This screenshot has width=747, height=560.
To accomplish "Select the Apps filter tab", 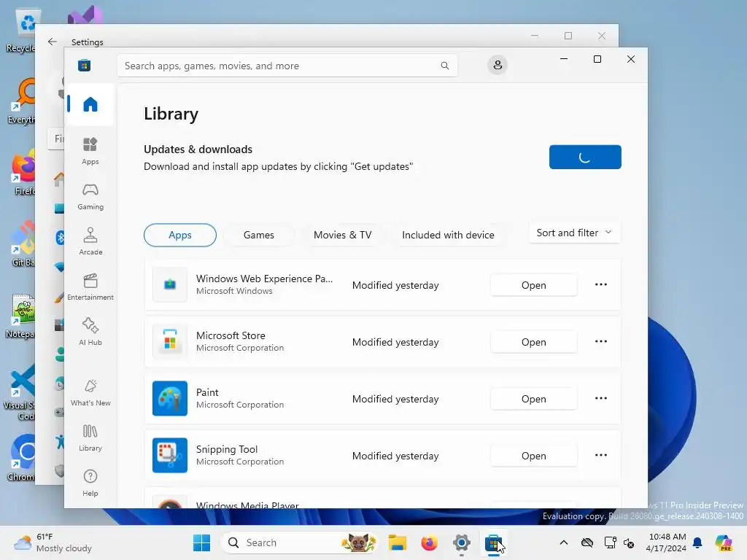I will click(x=180, y=235).
